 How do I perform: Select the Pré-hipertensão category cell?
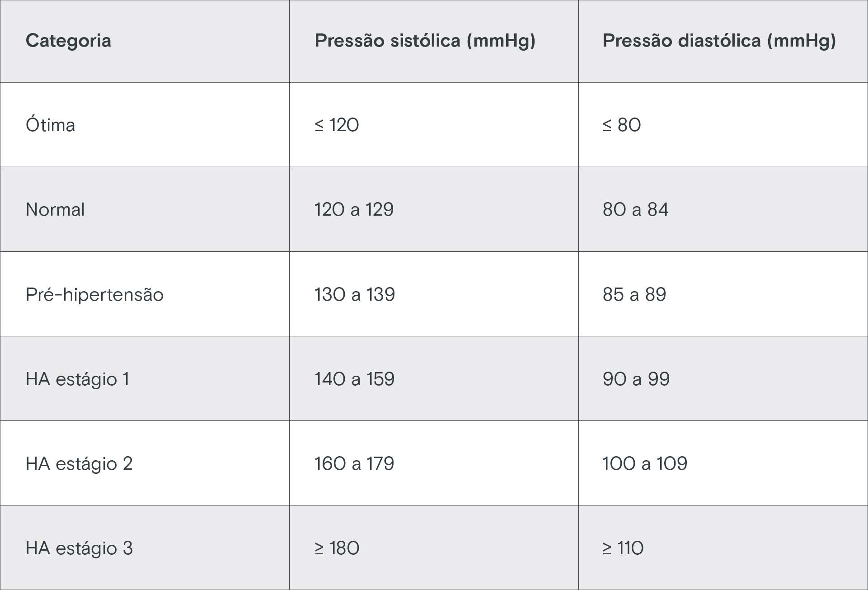(94, 294)
